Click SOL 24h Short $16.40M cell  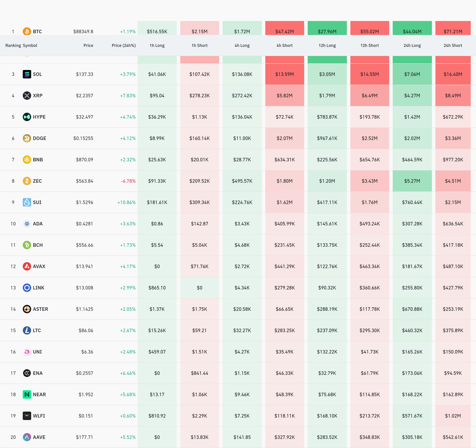point(453,74)
